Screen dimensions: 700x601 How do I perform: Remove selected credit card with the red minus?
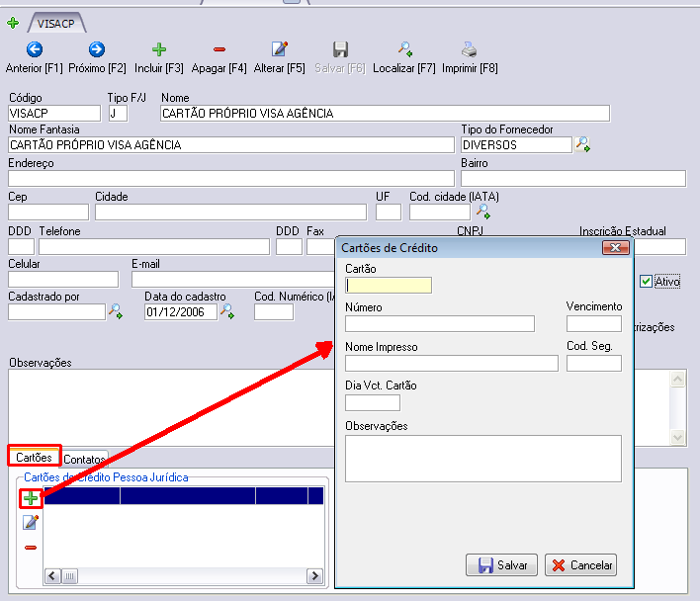[x=31, y=548]
